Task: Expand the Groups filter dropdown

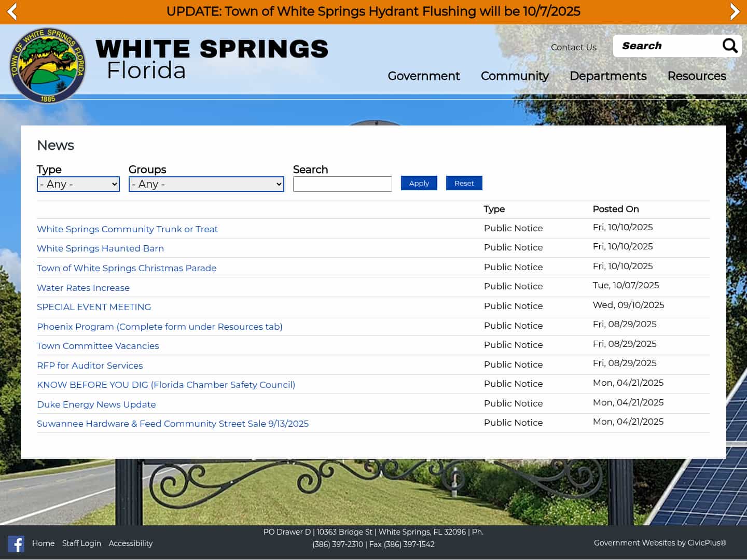Action: pyautogui.click(x=206, y=184)
